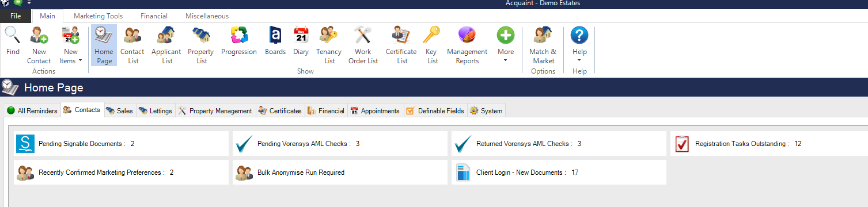Switch to the Miscellaneous ribbon tab

[207, 16]
